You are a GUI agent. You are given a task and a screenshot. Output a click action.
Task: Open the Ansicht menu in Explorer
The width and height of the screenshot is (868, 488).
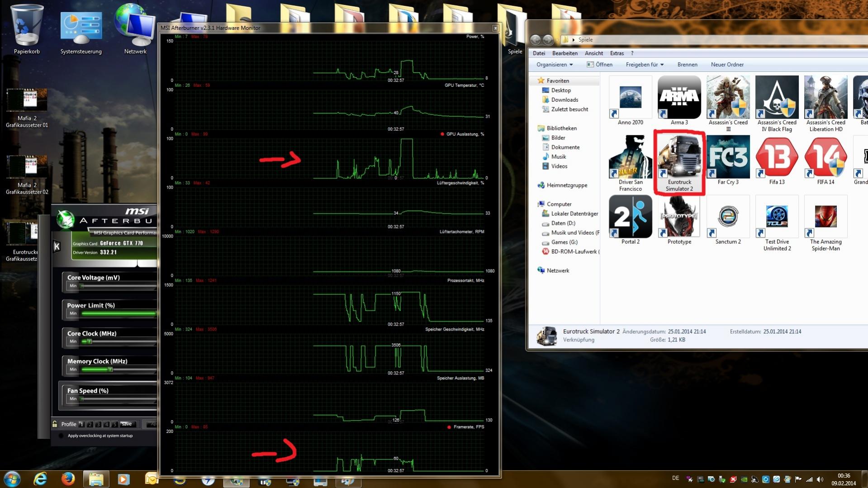593,53
